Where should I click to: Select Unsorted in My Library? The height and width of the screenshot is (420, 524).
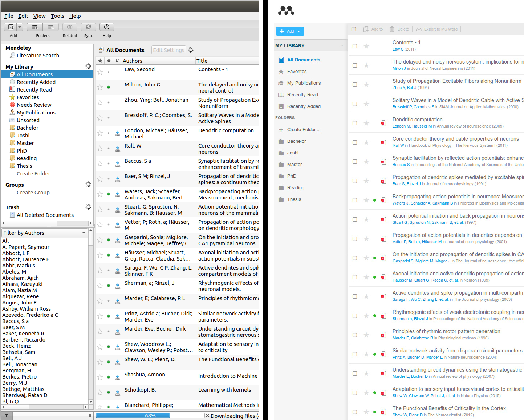click(28, 120)
